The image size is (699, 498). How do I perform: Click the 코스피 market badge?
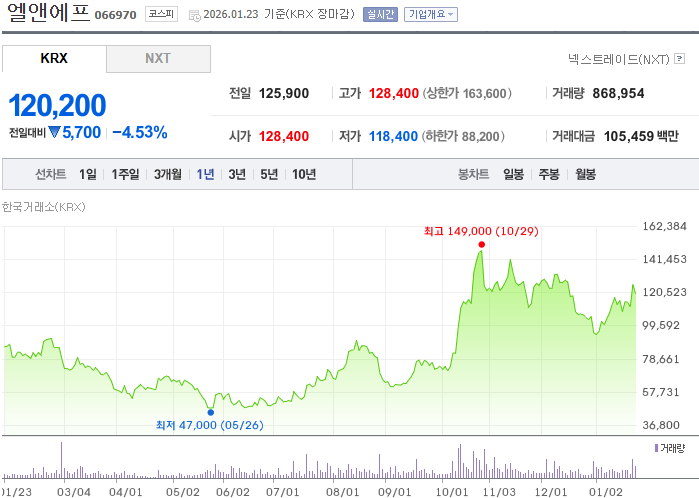tap(161, 14)
